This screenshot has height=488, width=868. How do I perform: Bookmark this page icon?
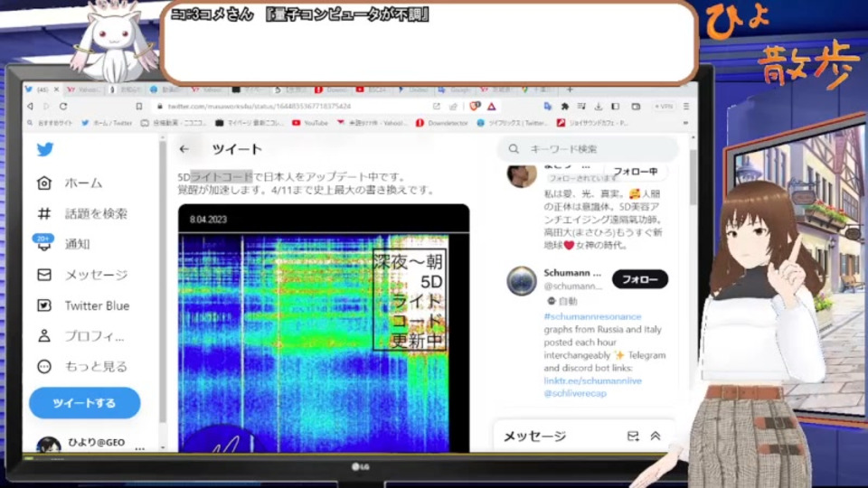point(139,107)
